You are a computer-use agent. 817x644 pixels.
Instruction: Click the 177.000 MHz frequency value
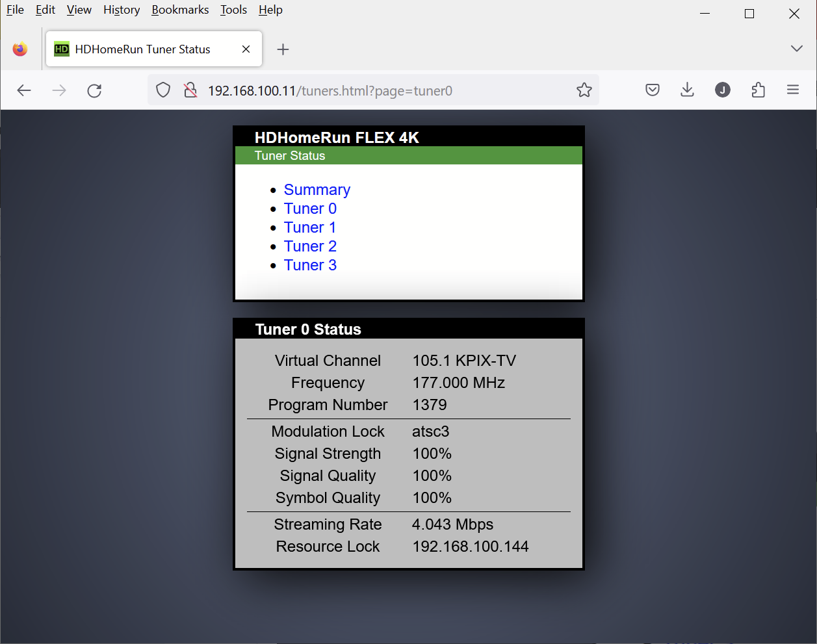point(459,383)
